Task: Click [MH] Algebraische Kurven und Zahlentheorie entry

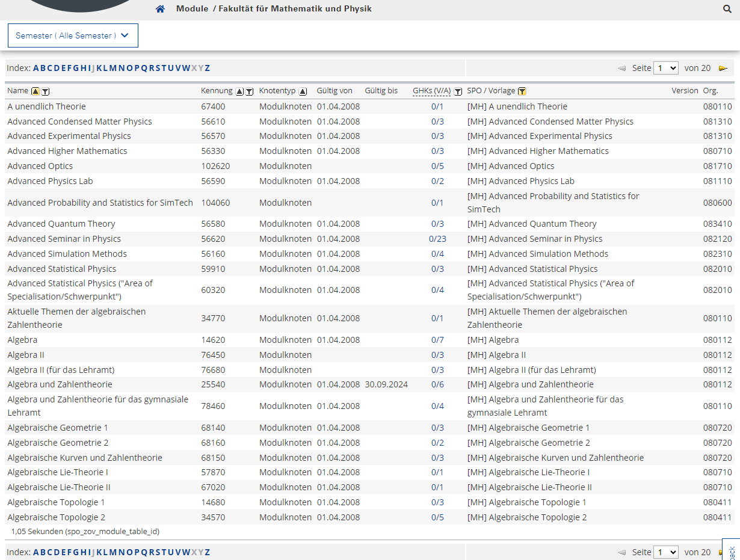Action: tap(555, 458)
